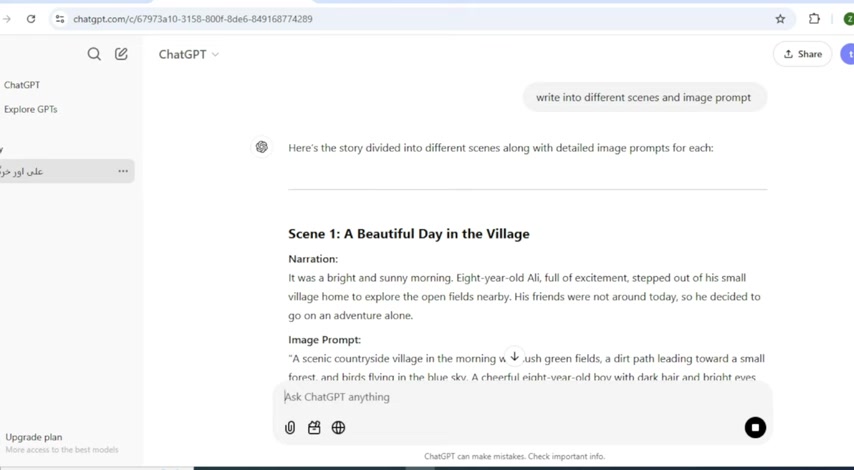Share the conversation using the Share button
The width and height of the screenshot is (854, 470).
click(802, 54)
